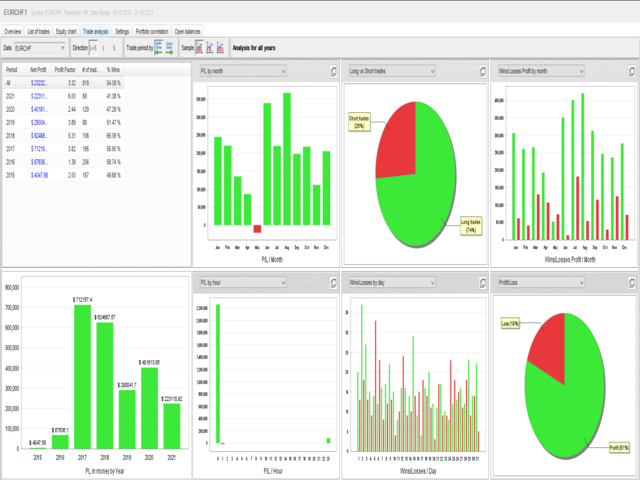640x480 pixels.
Task: Click copy icon on Wins/Losses by day chart
Action: click(482, 283)
